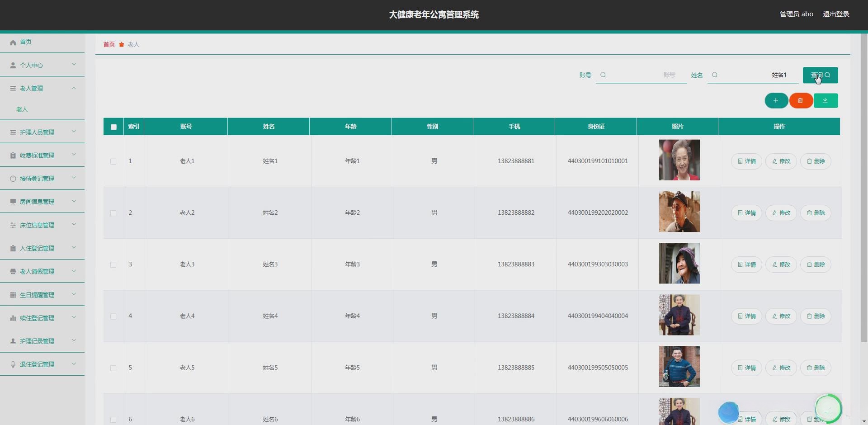Click the green add (+) button
The height and width of the screenshot is (425, 868).
776,100
